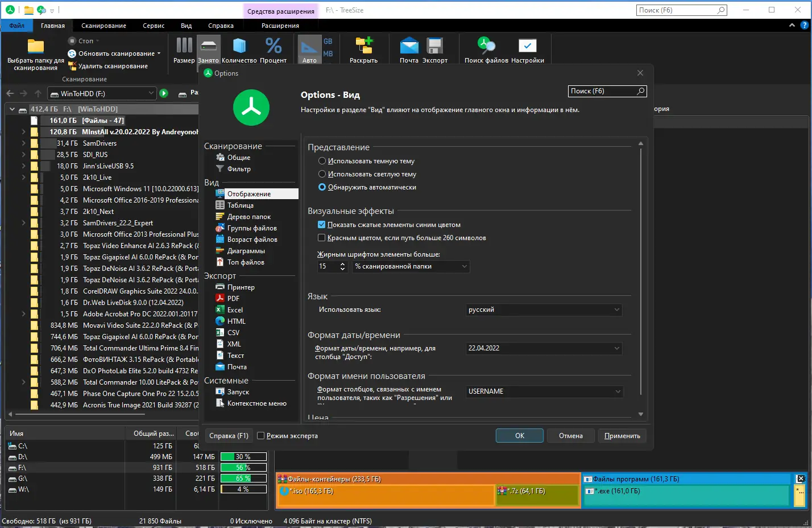This screenshot has width=812, height=528.
Task: Select the file Count view icon
Action: [239, 46]
